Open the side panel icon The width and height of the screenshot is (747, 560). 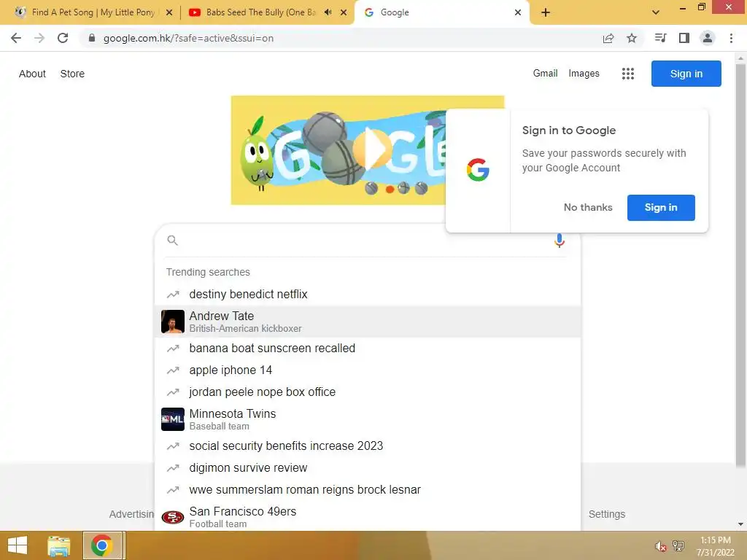pos(684,38)
